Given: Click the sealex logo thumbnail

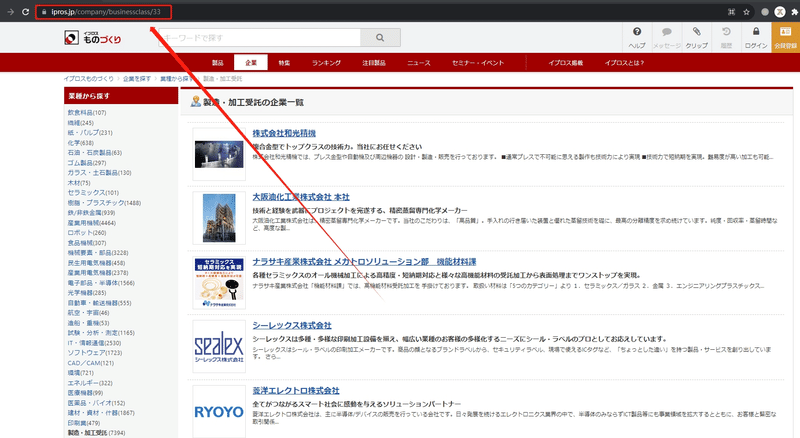Looking at the screenshot, I should tap(219, 347).
